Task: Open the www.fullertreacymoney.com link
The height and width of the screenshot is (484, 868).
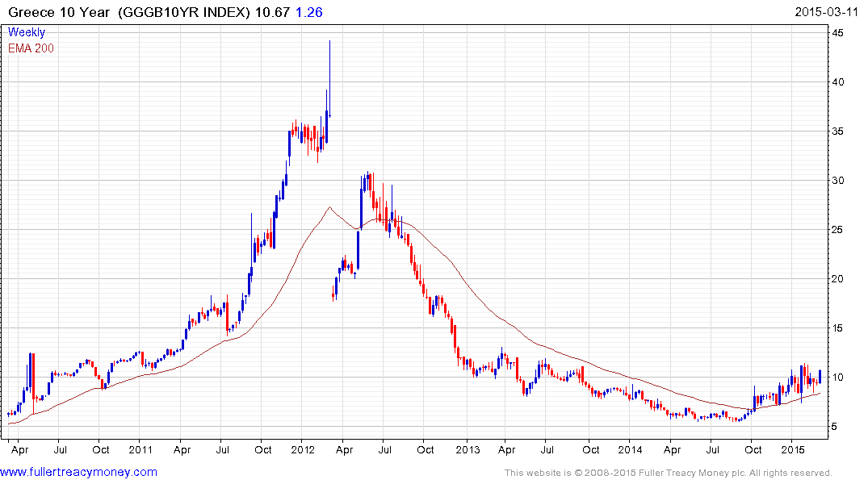Action: point(78,472)
